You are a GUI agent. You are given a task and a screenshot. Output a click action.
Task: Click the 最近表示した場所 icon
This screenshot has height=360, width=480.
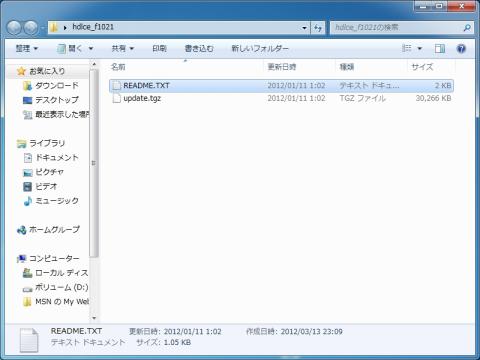[x=27, y=115]
